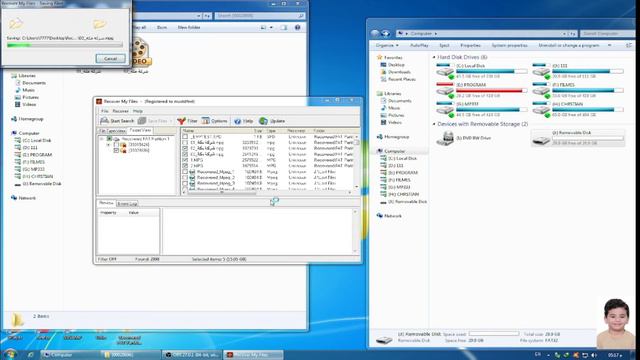Show more toolbar commands chevron in Computer window

coord(610,45)
